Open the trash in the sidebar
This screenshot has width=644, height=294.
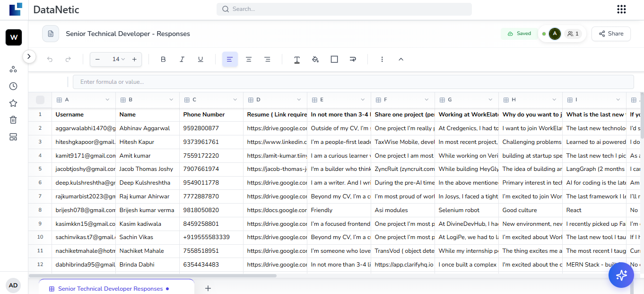coord(13,120)
